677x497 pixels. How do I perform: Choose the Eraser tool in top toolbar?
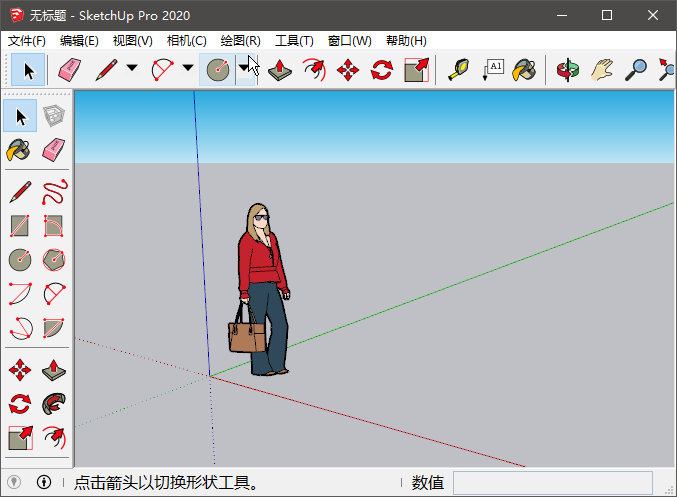coord(70,70)
